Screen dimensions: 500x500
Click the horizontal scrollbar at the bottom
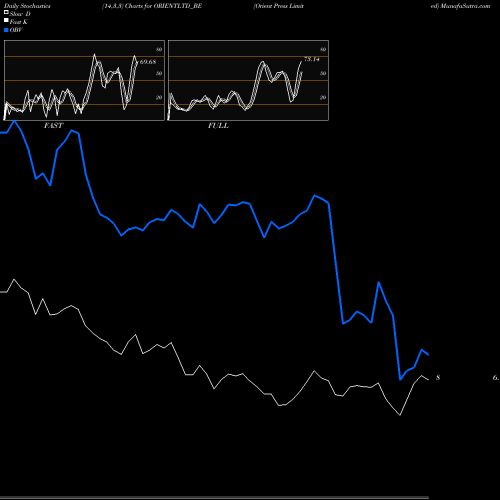(x=214, y=498)
